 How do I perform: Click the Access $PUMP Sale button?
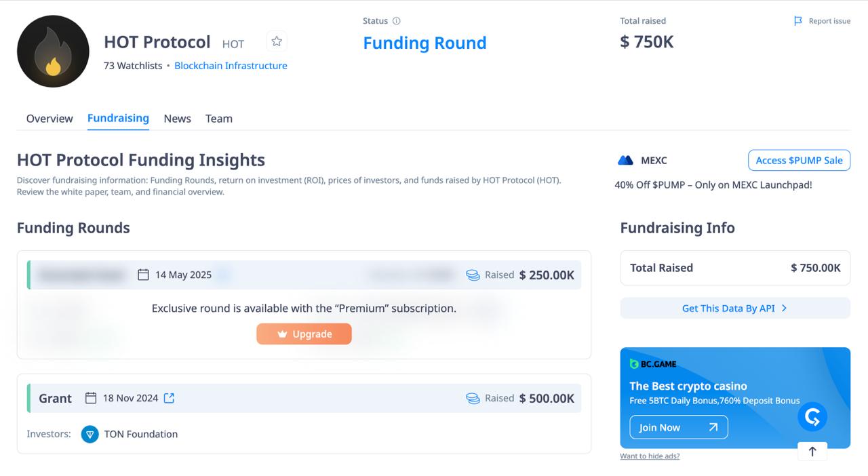[x=799, y=161]
